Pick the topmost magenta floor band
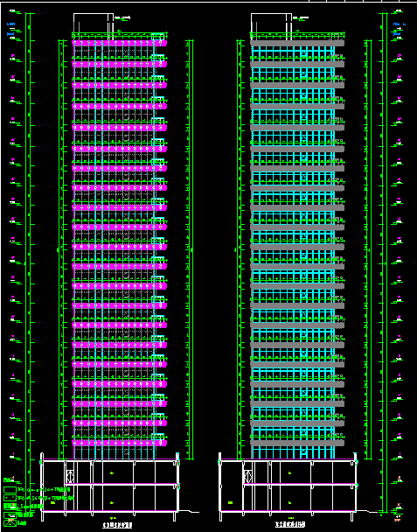This screenshot has height=532, width=417. 120,44
